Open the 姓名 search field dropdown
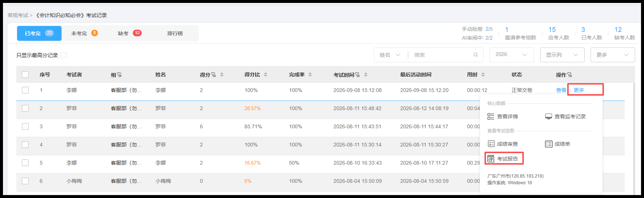This screenshot has height=198, width=644. click(x=390, y=55)
